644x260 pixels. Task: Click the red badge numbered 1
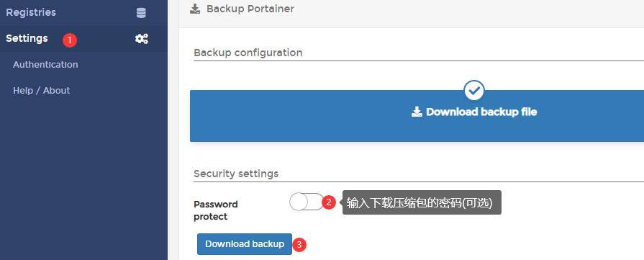coord(70,40)
